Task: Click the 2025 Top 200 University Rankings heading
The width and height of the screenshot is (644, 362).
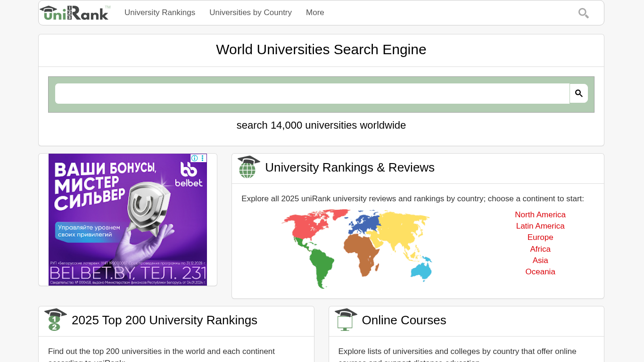Action: [165, 320]
